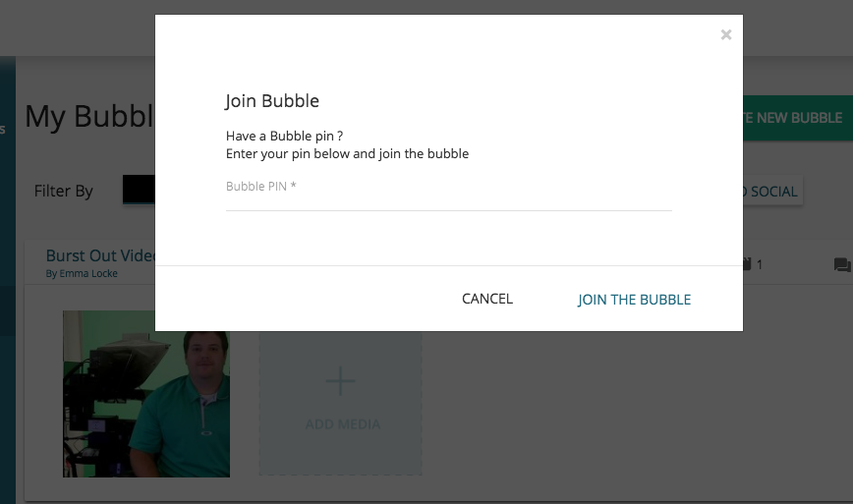Click the ADD MEDIA label

(342, 424)
